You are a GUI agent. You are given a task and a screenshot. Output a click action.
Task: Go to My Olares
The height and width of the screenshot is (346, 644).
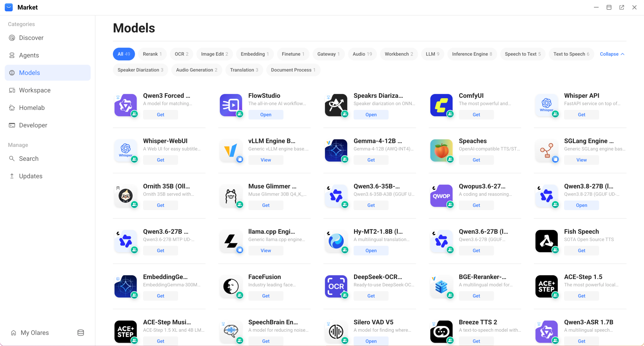tap(30, 333)
